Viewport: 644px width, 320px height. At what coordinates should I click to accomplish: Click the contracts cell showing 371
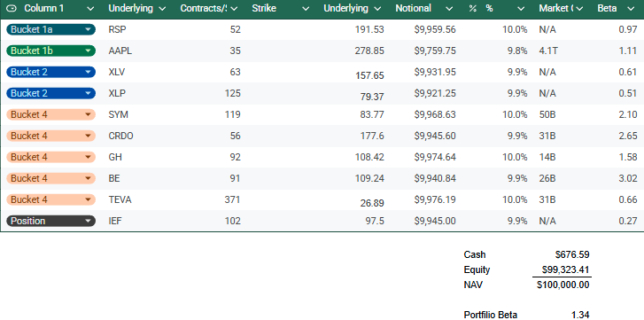click(232, 200)
